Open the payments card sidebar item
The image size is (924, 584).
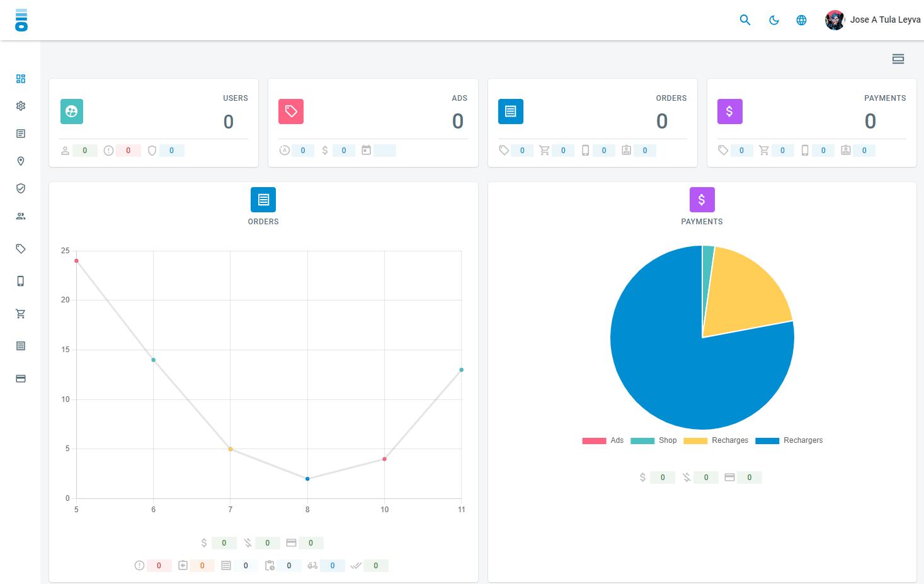click(x=21, y=379)
